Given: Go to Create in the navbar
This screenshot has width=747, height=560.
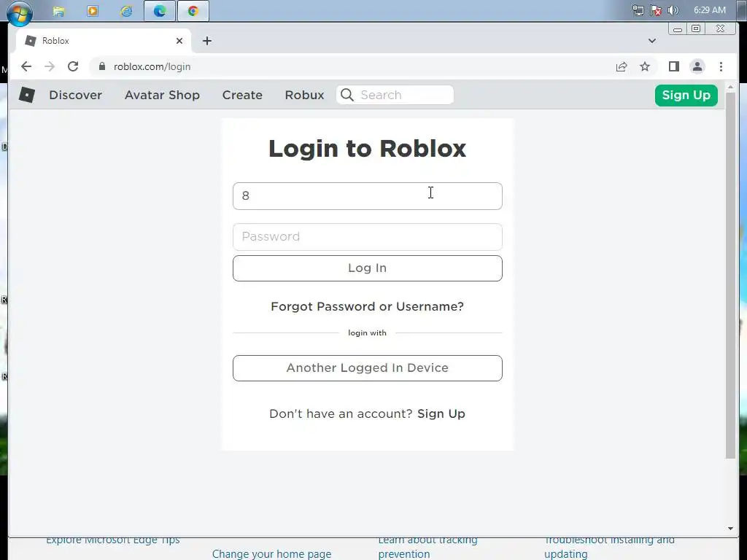Looking at the screenshot, I should 242,95.
